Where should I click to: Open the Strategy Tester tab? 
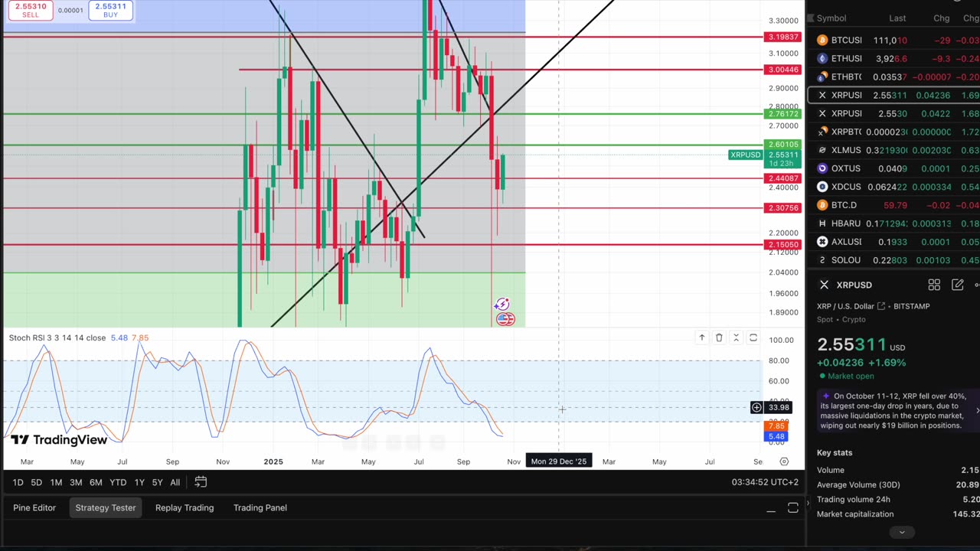(x=105, y=507)
